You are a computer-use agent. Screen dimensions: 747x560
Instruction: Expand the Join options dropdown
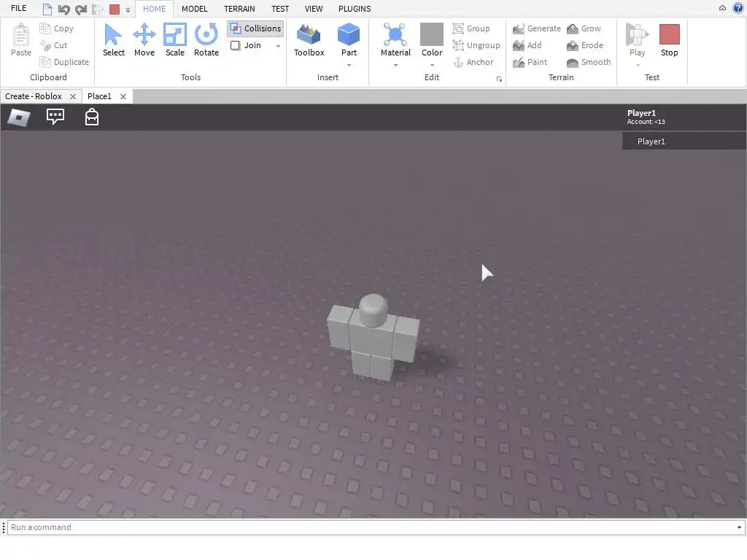pyautogui.click(x=278, y=46)
